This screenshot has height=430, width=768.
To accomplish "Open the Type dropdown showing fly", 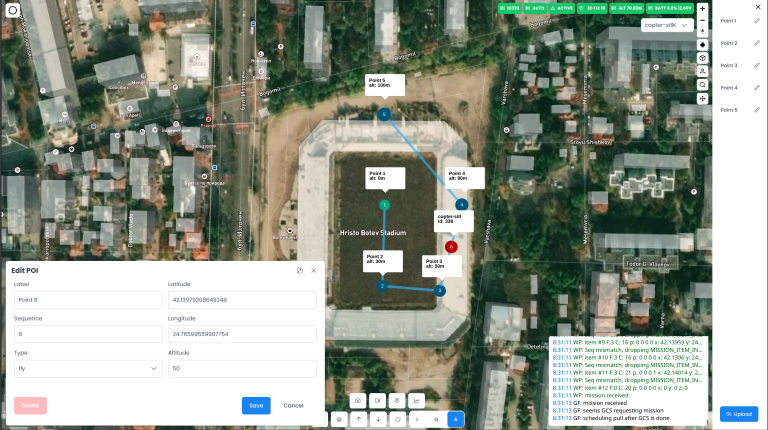I will 88,368.
